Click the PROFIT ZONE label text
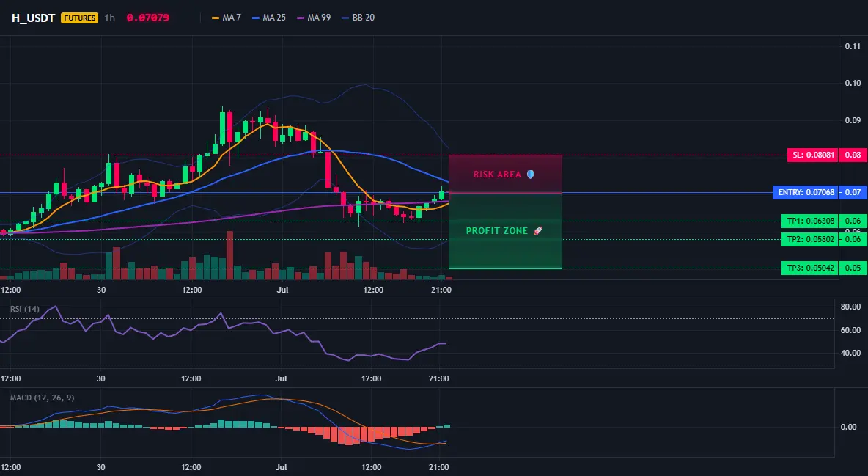The height and width of the screenshot is (476, 868). [497, 231]
